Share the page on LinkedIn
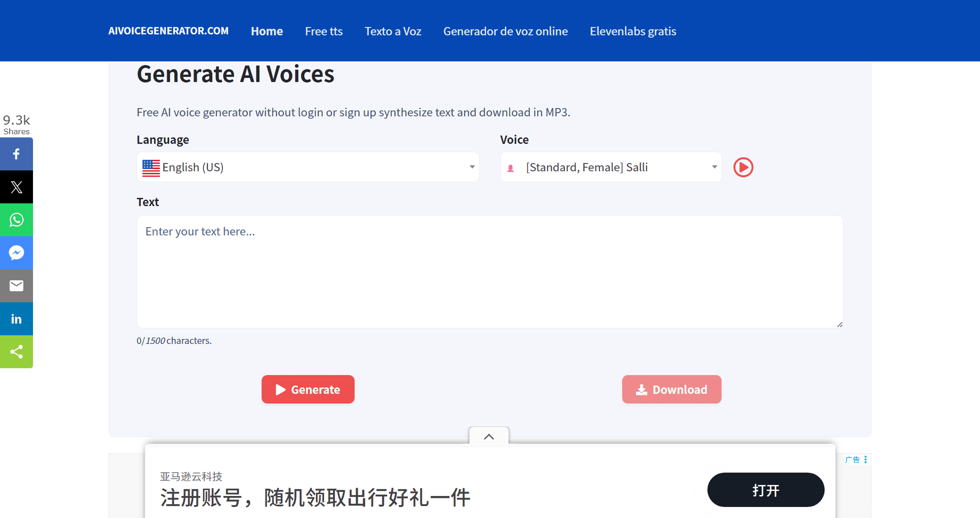The width and height of the screenshot is (980, 518). coord(16,319)
